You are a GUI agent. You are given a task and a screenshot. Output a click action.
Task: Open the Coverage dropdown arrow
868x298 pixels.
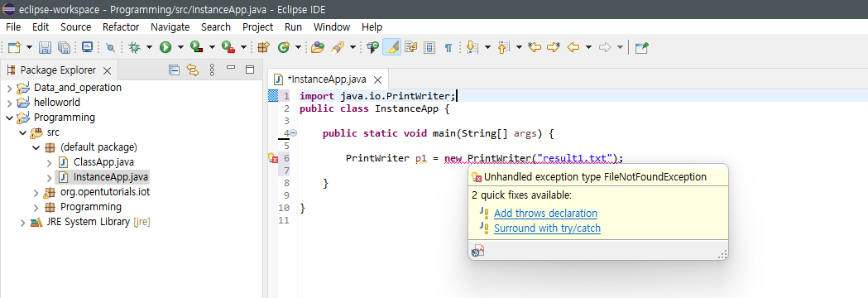(x=212, y=48)
